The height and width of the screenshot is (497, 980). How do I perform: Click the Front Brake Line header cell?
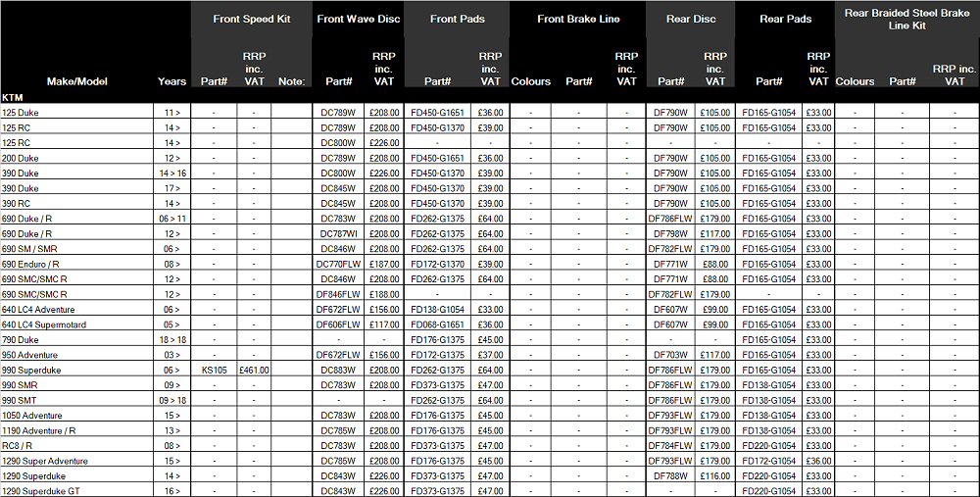[578, 19]
